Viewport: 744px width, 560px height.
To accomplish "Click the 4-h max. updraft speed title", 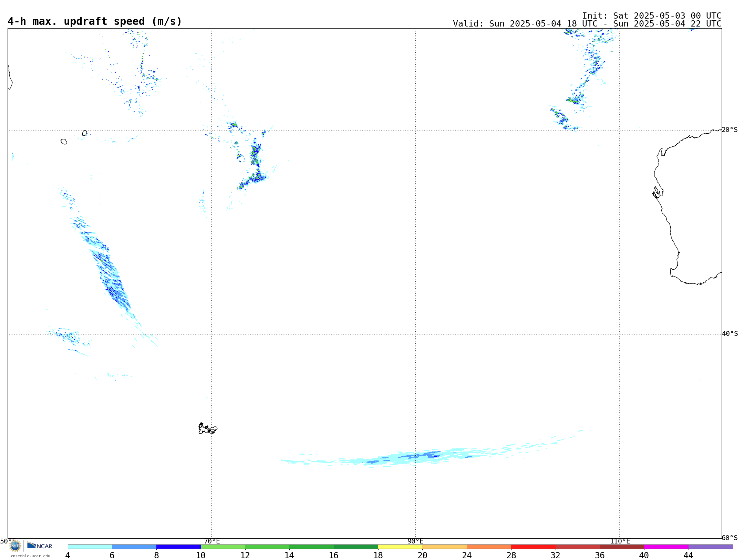I will [x=95, y=21].
